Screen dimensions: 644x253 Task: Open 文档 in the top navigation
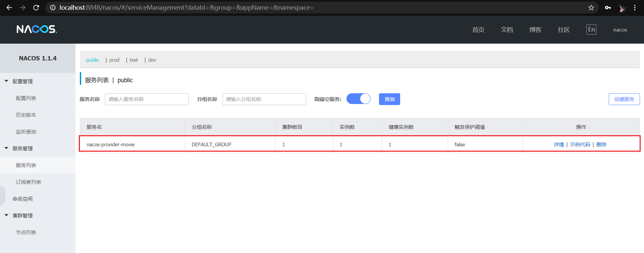click(x=507, y=30)
